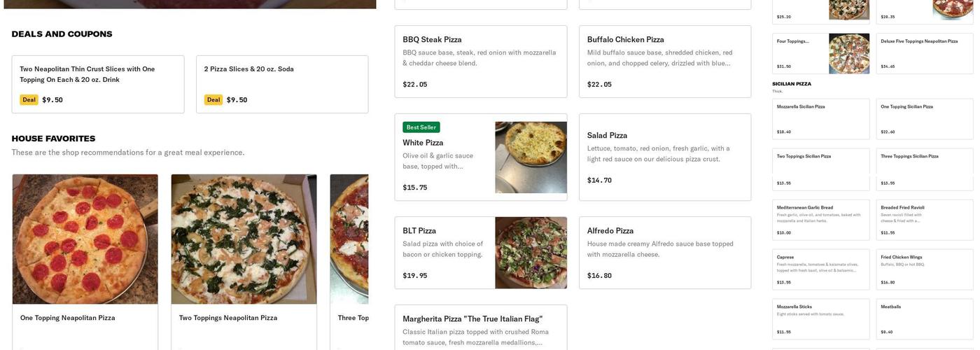Choose the Two Neapolitan Thin Crust Slices deal
The height and width of the screenshot is (350, 980).
pos(98,84)
